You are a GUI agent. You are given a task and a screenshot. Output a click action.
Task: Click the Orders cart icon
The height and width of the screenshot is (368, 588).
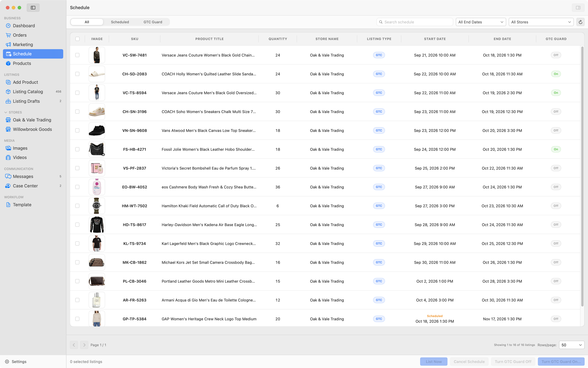click(x=8, y=35)
